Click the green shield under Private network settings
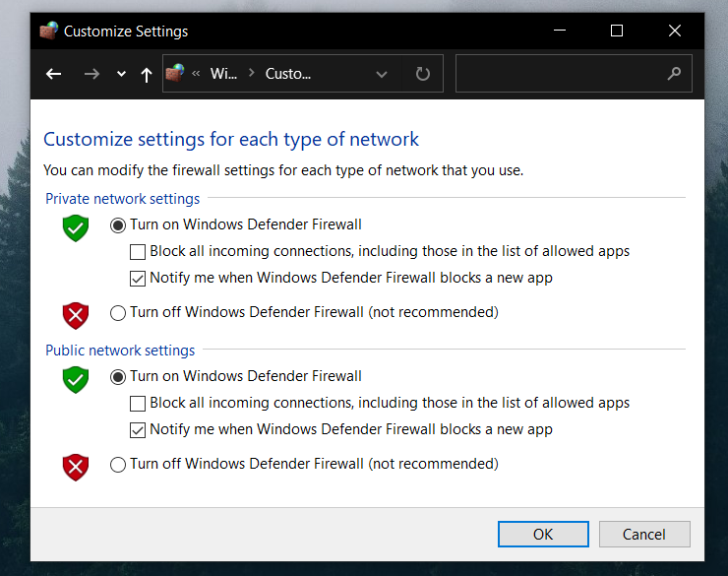The height and width of the screenshot is (576, 728). point(76,228)
